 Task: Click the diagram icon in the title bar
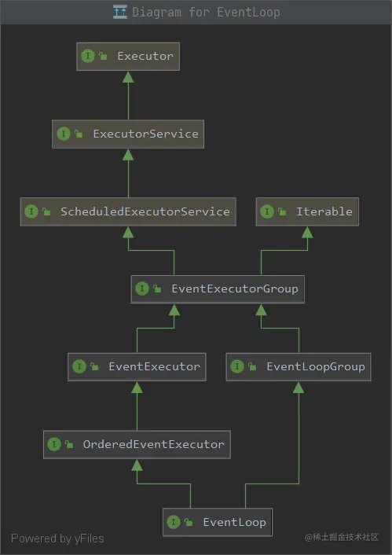pos(120,12)
